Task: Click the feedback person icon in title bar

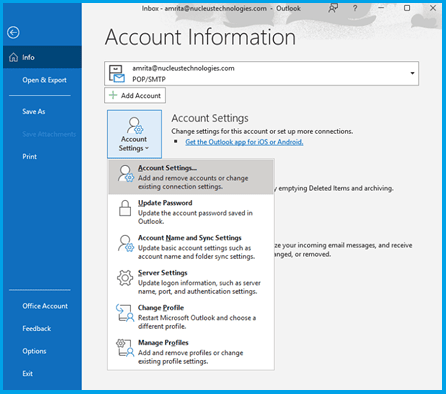Action: click(x=333, y=8)
